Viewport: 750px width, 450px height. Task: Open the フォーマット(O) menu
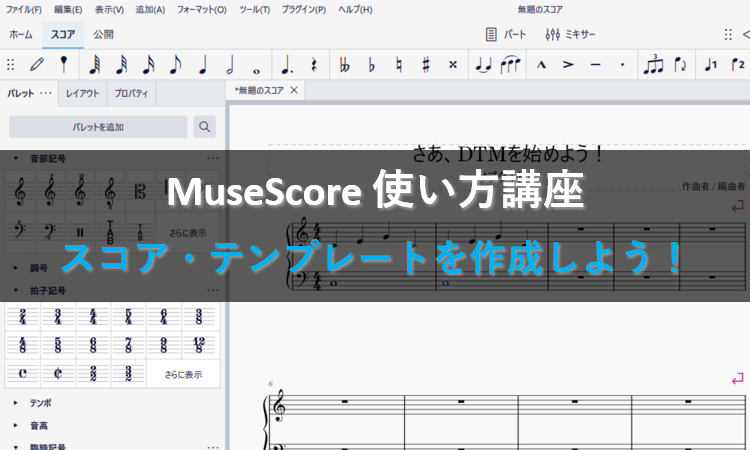tap(202, 9)
